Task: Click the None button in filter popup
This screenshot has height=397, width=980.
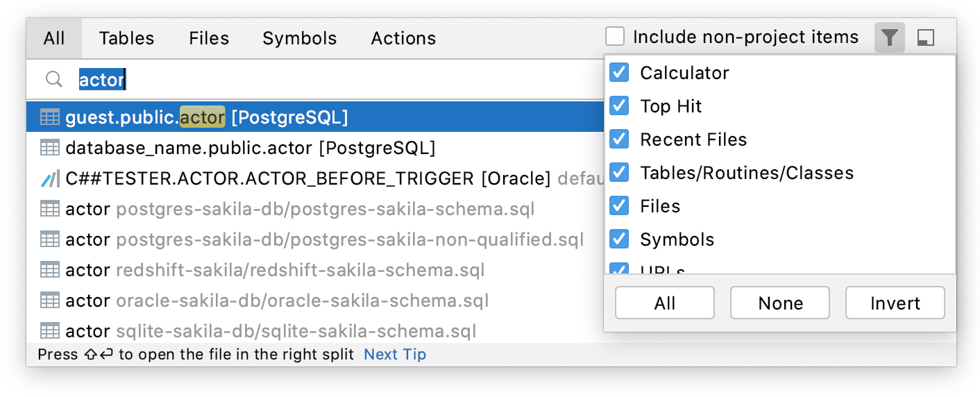Action: pyautogui.click(x=780, y=303)
